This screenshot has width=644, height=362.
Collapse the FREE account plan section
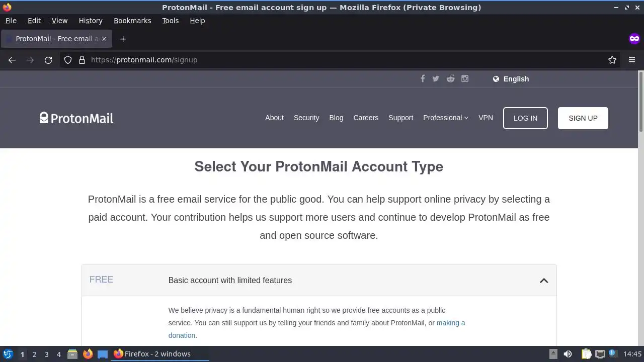[543, 281]
